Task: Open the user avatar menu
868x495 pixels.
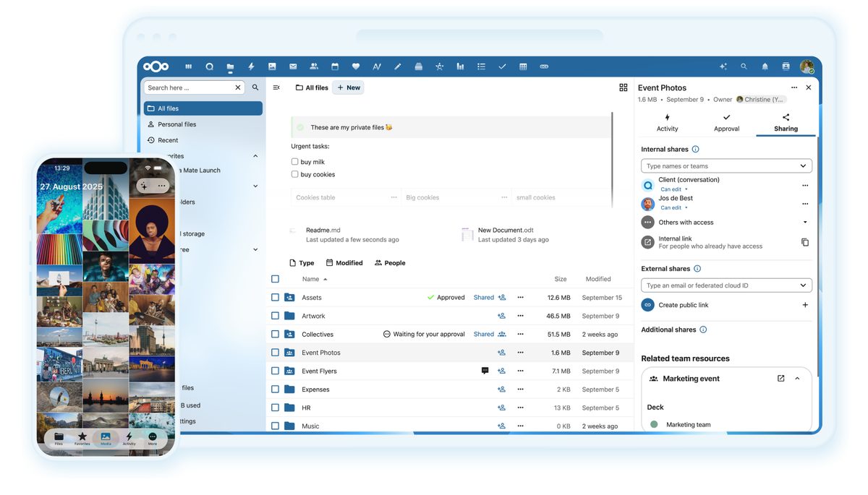Action: click(807, 66)
